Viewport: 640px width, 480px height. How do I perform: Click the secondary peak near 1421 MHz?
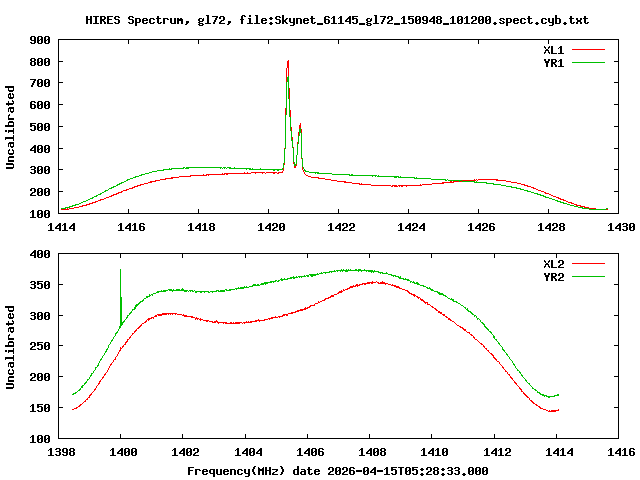300,125
